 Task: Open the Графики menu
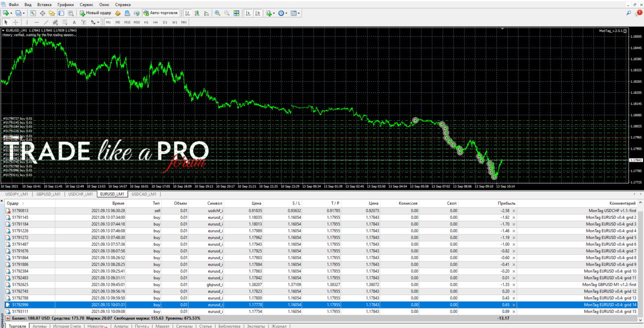(65, 4)
